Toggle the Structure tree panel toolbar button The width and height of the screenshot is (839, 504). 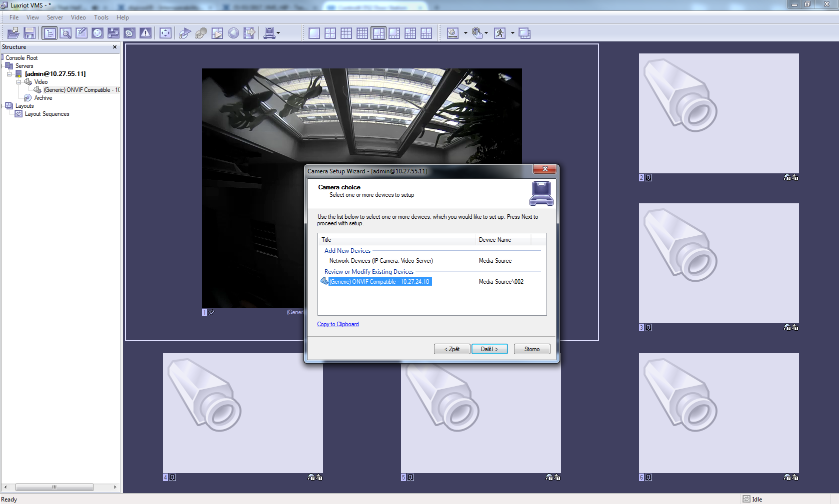(x=49, y=33)
